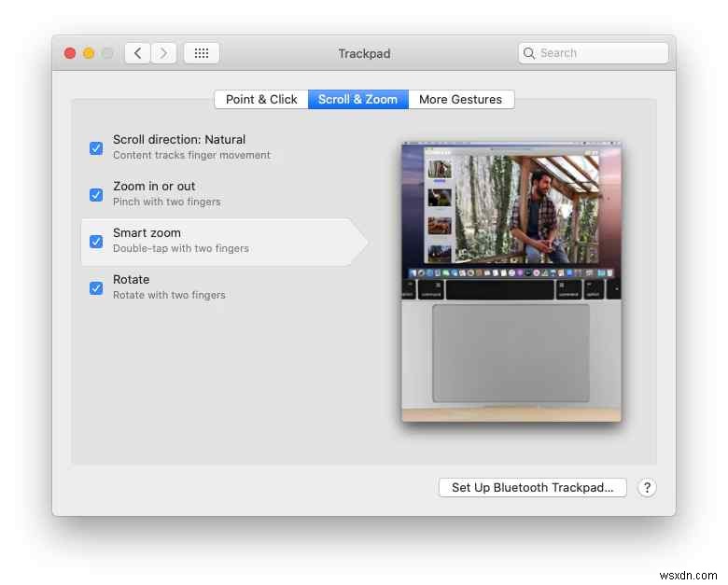728x585 pixels.
Task: Click 'Rotate with two fingers' description
Action: pos(169,295)
